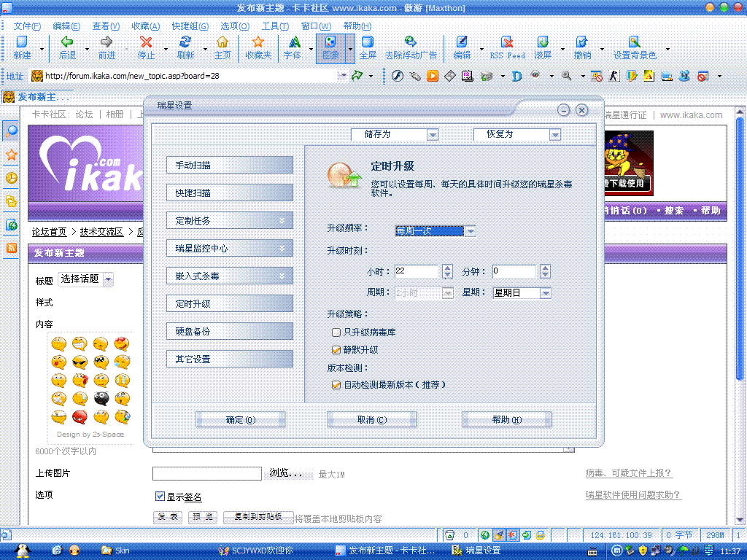Click 去除浮动广告 toolbar icon
747x560 pixels.
410,42
